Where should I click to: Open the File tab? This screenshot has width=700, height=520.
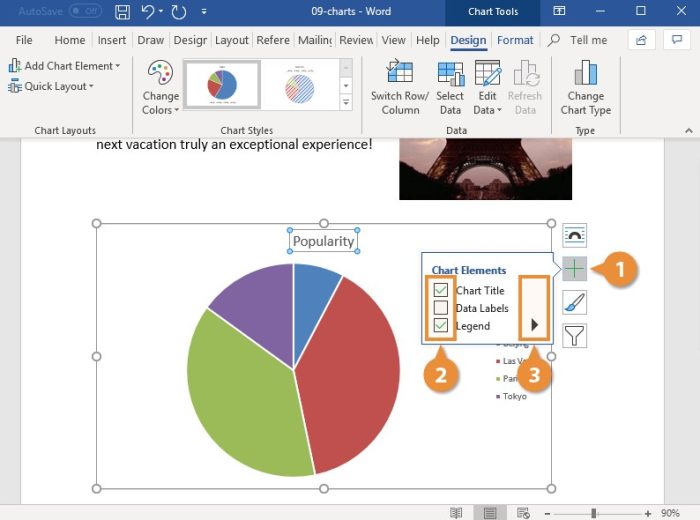click(x=24, y=40)
